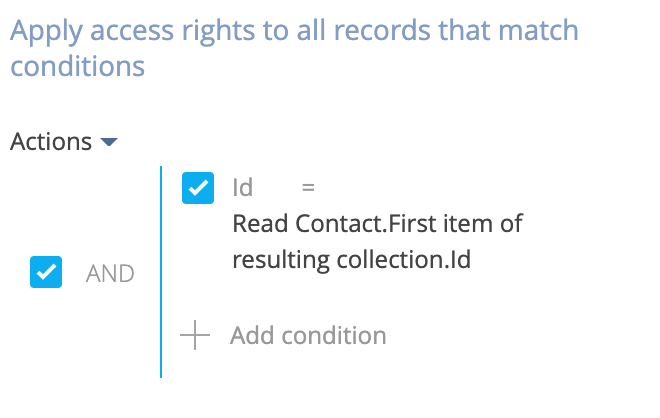
Task: Click the Add condition text
Action: coord(308,336)
